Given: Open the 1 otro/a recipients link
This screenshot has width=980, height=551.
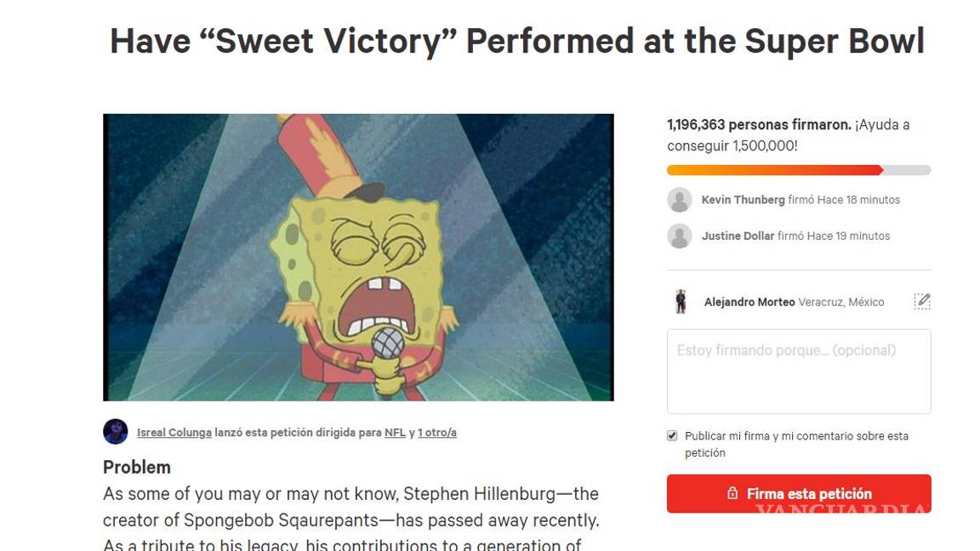Looking at the screenshot, I should tap(436, 432).
